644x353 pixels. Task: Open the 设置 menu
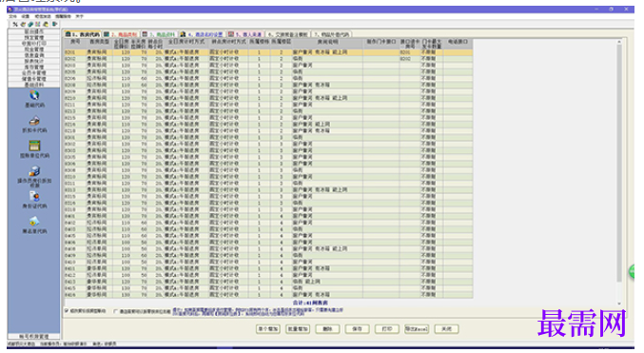26,16
